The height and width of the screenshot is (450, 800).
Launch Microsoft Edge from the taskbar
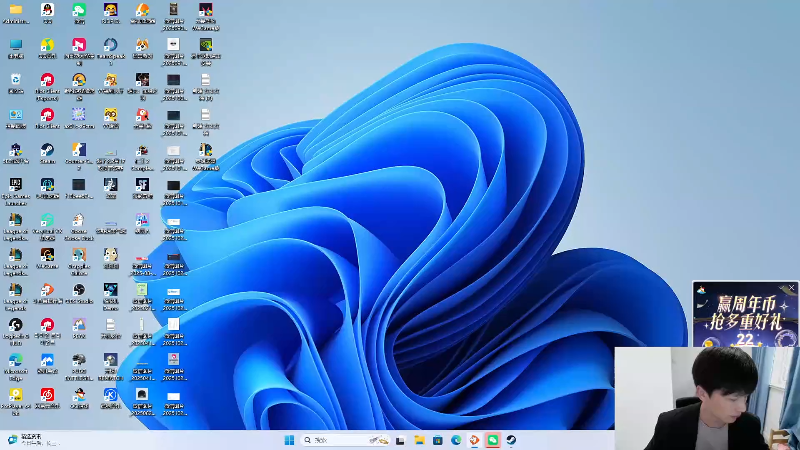(x=456, y=440)
